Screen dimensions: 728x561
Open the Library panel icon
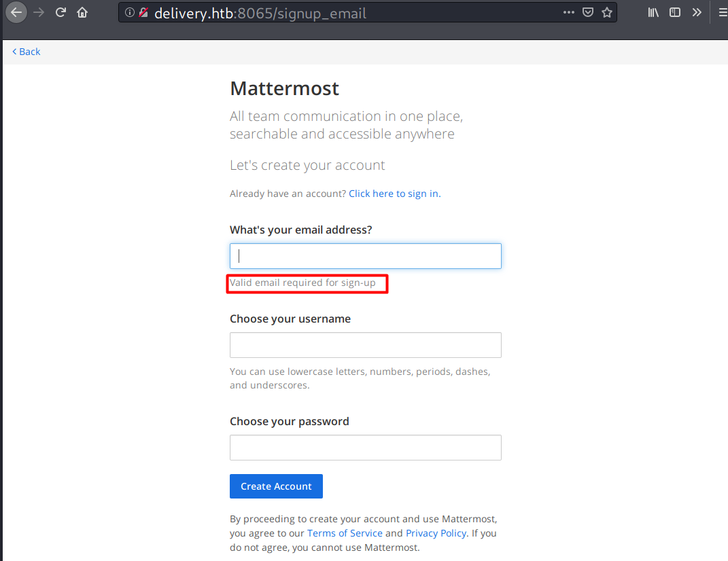653,12
